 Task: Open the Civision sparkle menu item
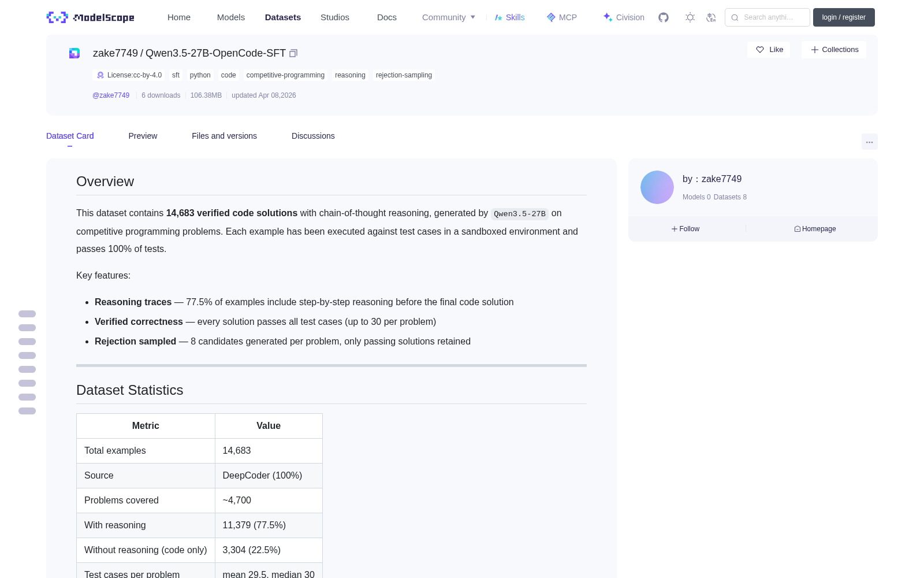pyautogui.click(x=624, y=17)
